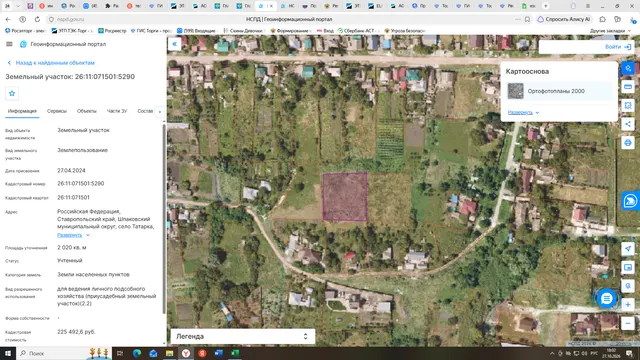
Task: Open Mail app from taskbar
Action: 153,353
